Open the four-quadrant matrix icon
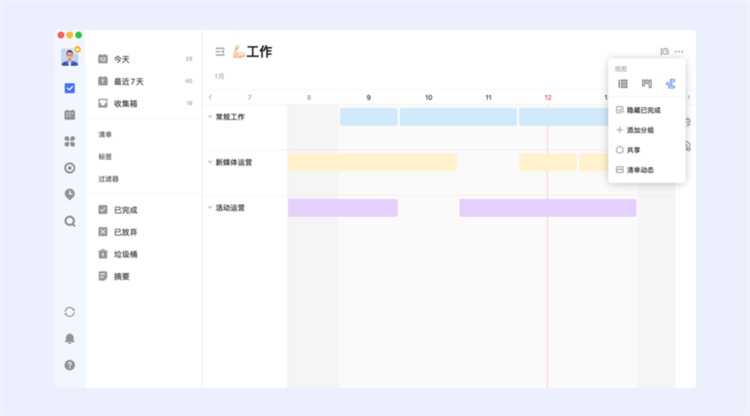The height and width of the screenshot is (416, 750). 70,141
